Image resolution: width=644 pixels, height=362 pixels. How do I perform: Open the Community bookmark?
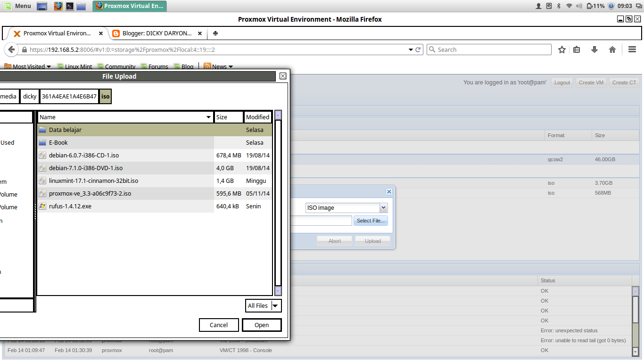pos(116,66)
